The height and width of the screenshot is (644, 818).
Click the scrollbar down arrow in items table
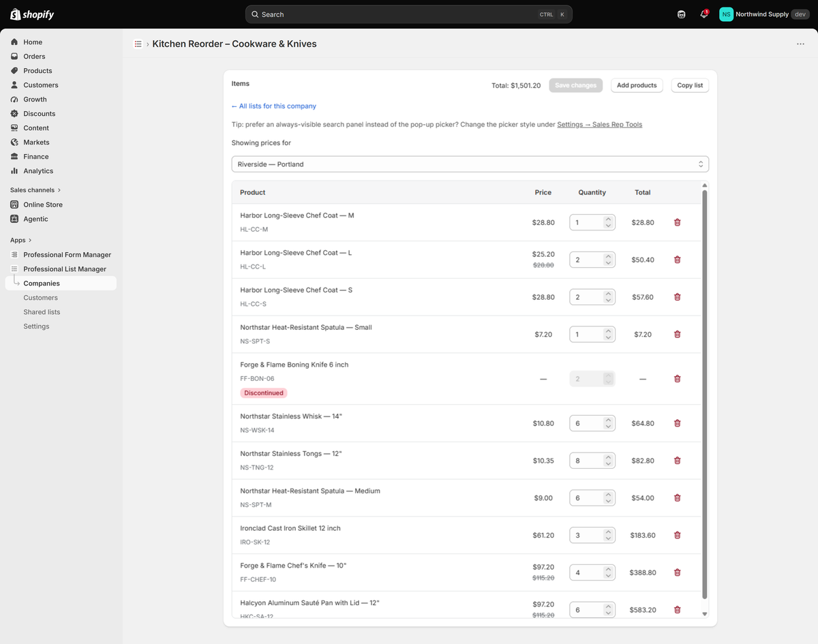pos(705,614)
